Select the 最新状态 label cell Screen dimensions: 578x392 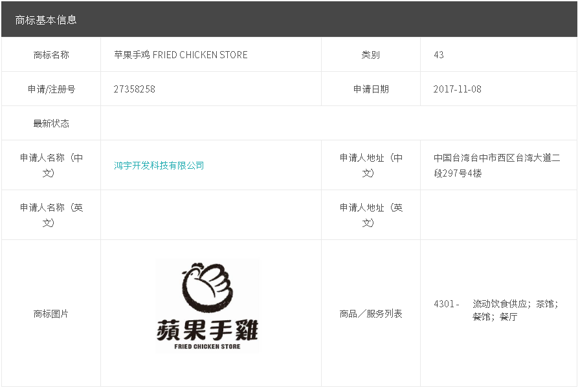pyautogui.click(x=51, y=124)
